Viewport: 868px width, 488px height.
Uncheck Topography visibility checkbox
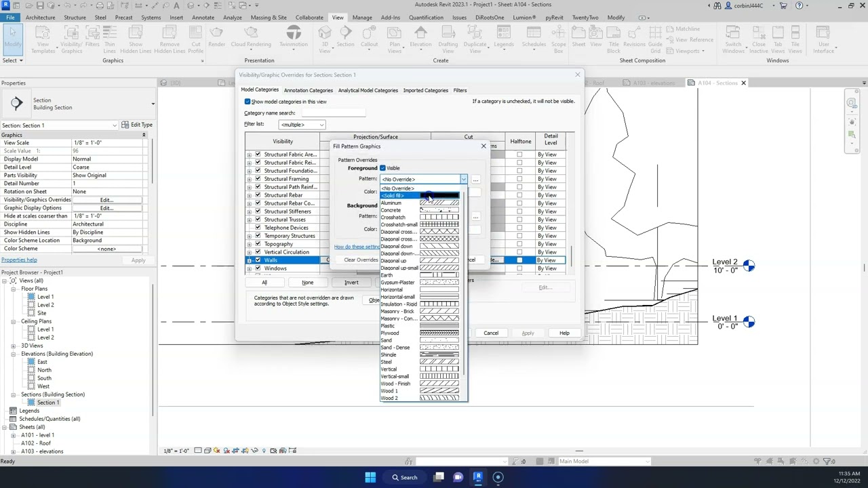click(258, 244)
